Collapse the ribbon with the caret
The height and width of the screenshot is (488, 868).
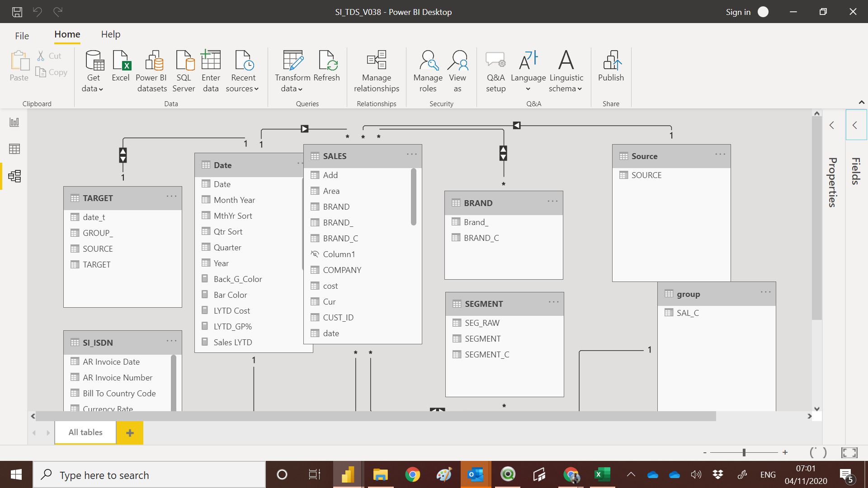point(861,103)
